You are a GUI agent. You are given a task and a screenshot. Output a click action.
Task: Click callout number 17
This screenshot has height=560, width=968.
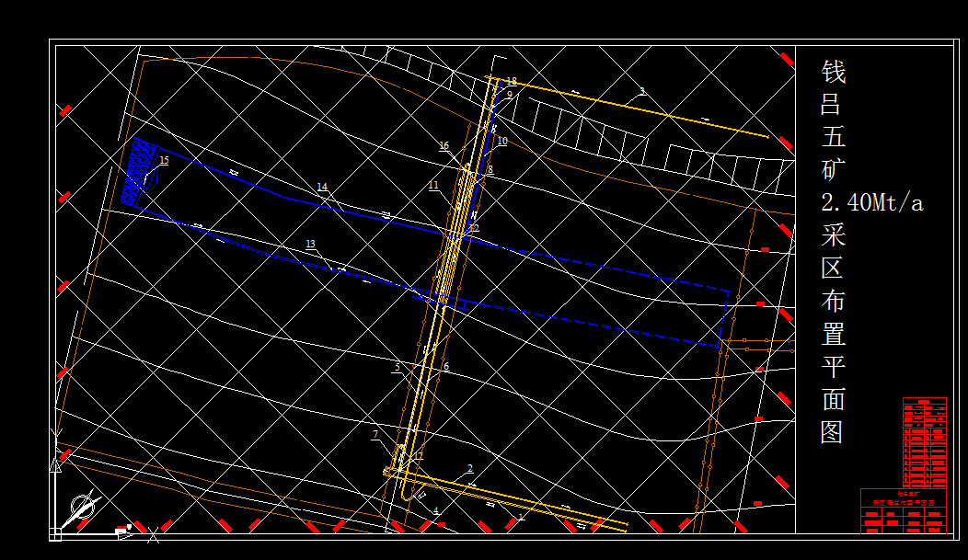tap(419, 456)
